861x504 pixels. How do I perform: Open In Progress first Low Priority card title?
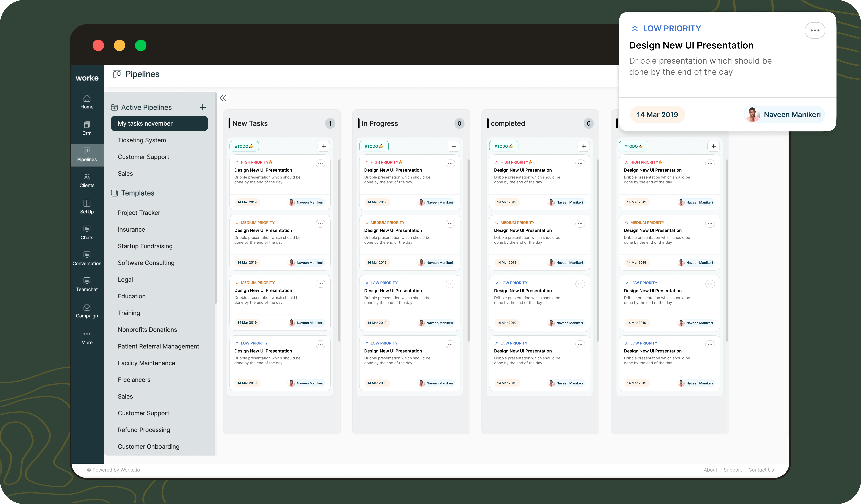pyautogui.click(x=393, y=291)
